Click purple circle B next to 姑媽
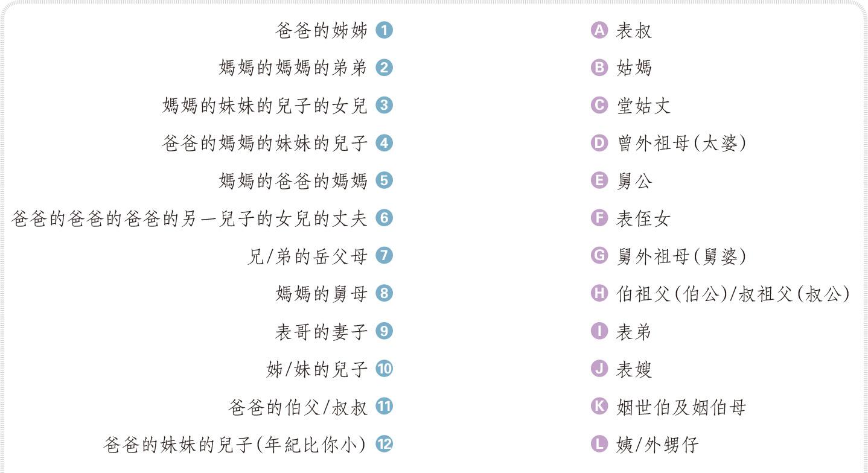The height and width of the screenshot is (473, 868). pyautogui.click(x=599, y=68)
